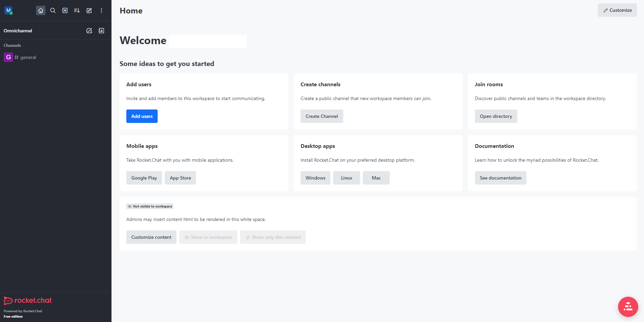Open the administration kebab menu

101,10
